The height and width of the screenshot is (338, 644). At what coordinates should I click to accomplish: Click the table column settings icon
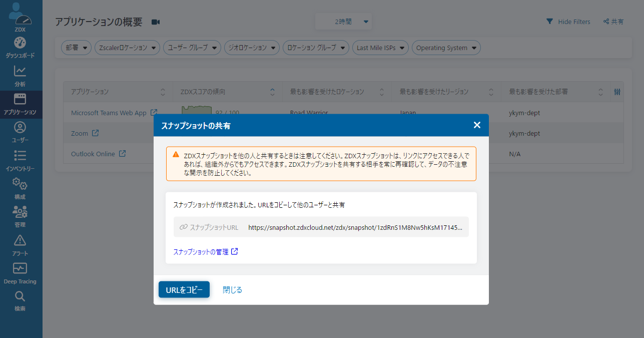click(617, 92)
